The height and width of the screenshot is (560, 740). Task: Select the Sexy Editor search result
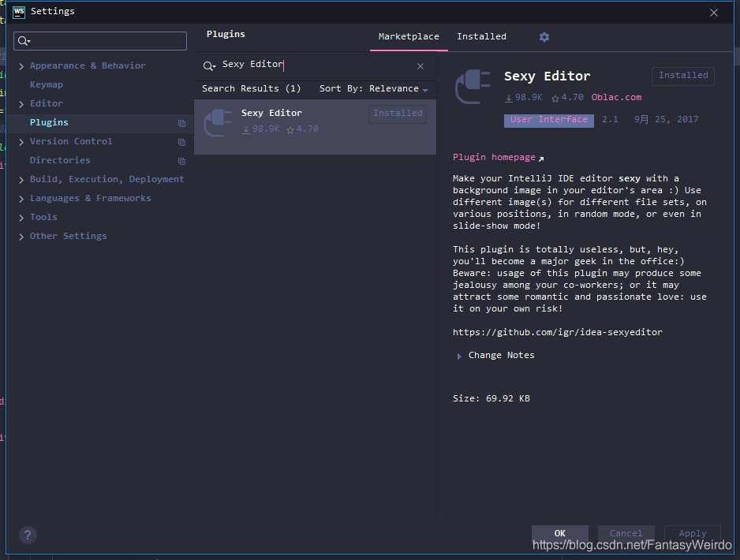315,127
